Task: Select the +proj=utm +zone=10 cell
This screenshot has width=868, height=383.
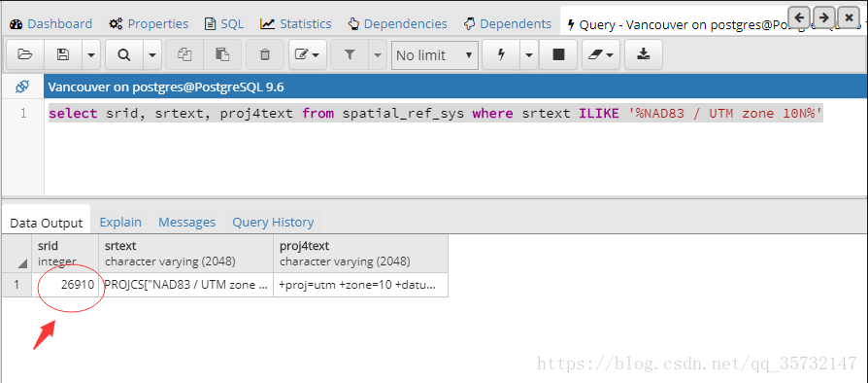Action: [360, 285]
